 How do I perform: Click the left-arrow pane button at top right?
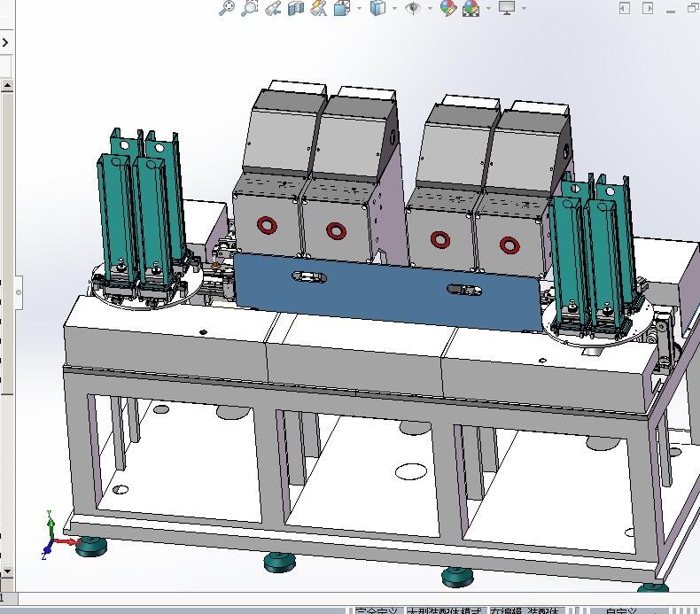pyautogui.click(x=625, y=8)
